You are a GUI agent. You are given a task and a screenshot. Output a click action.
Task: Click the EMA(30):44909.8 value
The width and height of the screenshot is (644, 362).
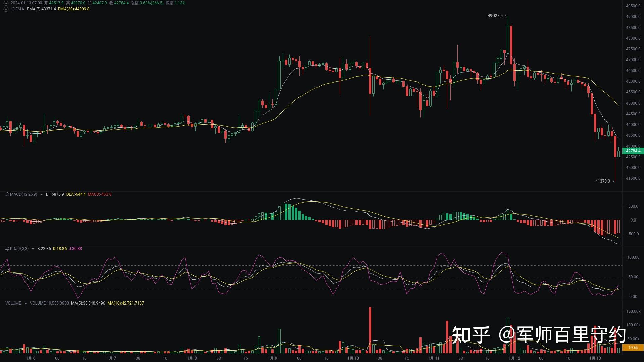(x=74, y=9)
